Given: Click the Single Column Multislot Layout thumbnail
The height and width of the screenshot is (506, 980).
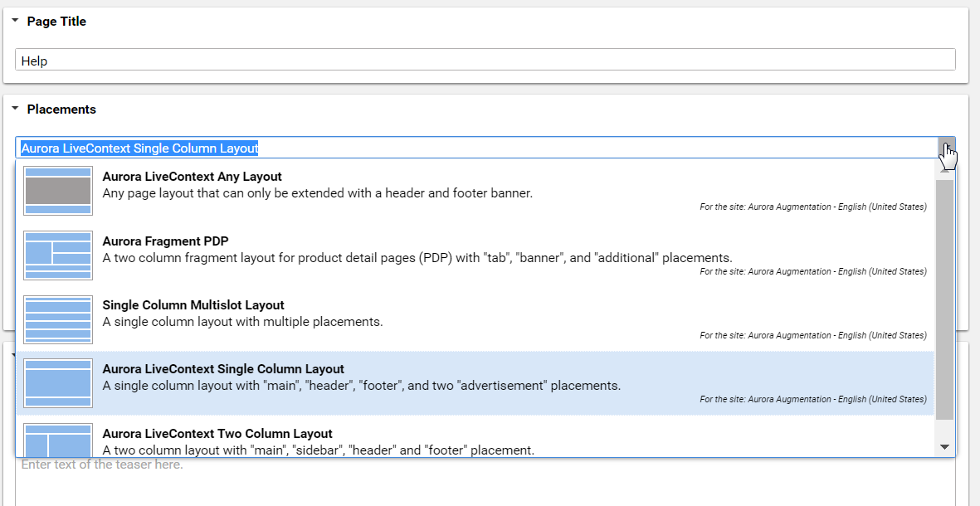Looking at the screenshot, I should point(58,319).
